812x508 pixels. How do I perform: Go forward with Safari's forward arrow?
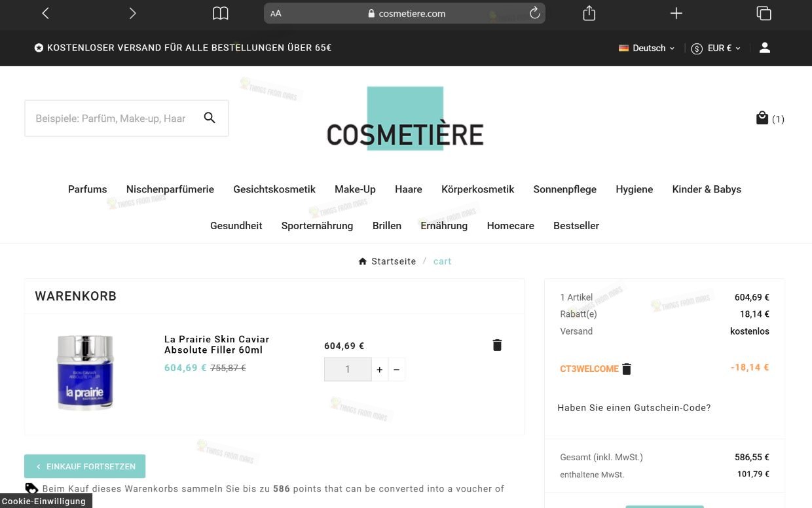pyautogui.click(x=132, y=13)
